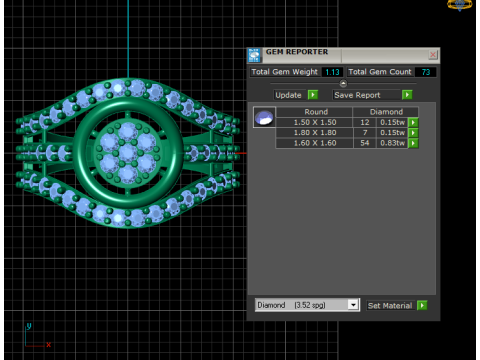Click the green arrow beside Set Material
Image resolution: width=480 pixels, height=360 pixels.
pos(422,305)
